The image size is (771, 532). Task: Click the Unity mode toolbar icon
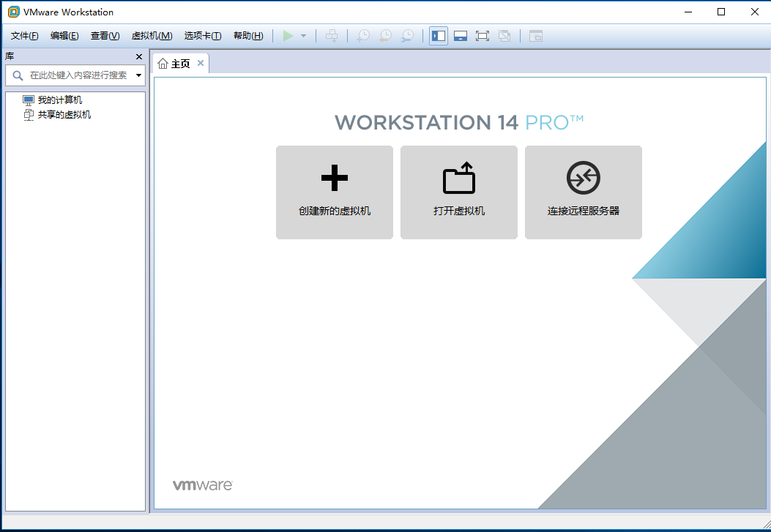[504, 36]
